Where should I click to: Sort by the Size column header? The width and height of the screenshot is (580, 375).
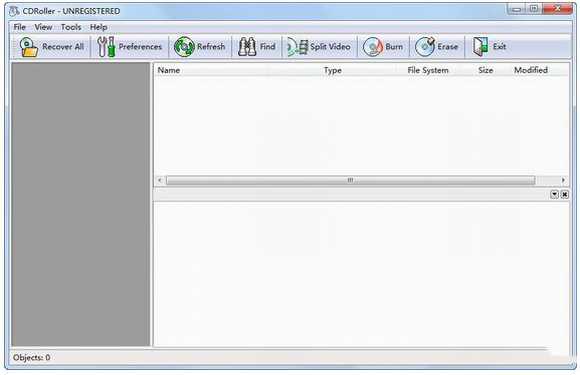485,70
